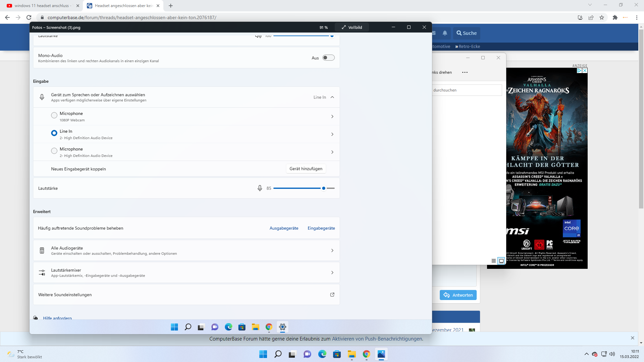Select the Line In radio button

pyautogui.click(x=54, y=133)
